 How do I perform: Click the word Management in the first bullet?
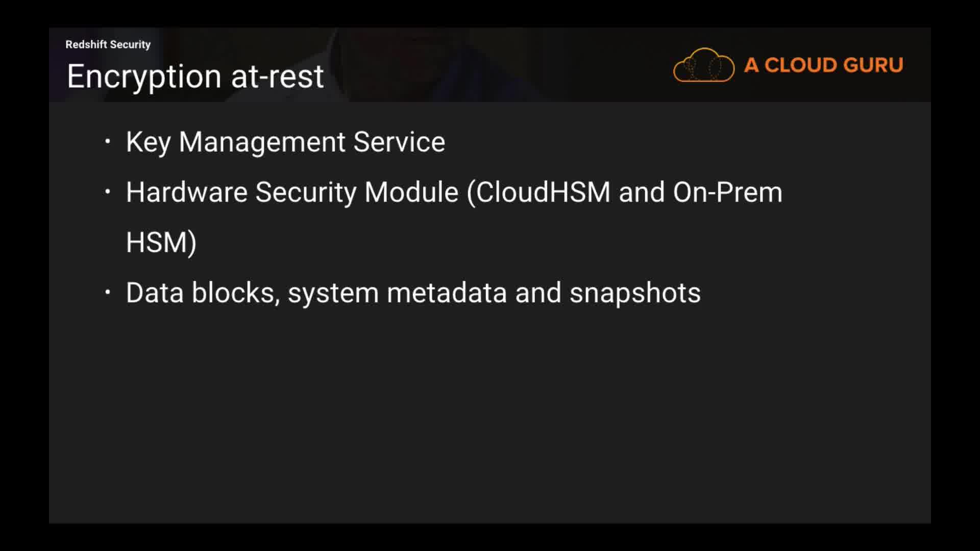(x=262, y=142)
